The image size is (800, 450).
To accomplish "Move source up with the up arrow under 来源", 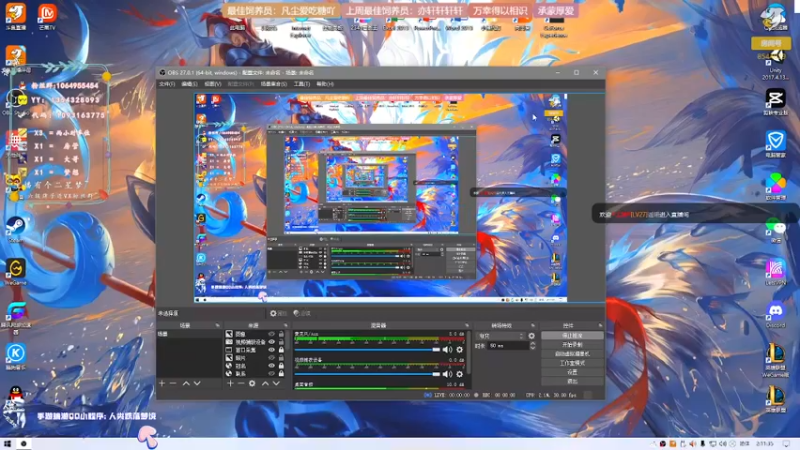I will coord(265,383).
